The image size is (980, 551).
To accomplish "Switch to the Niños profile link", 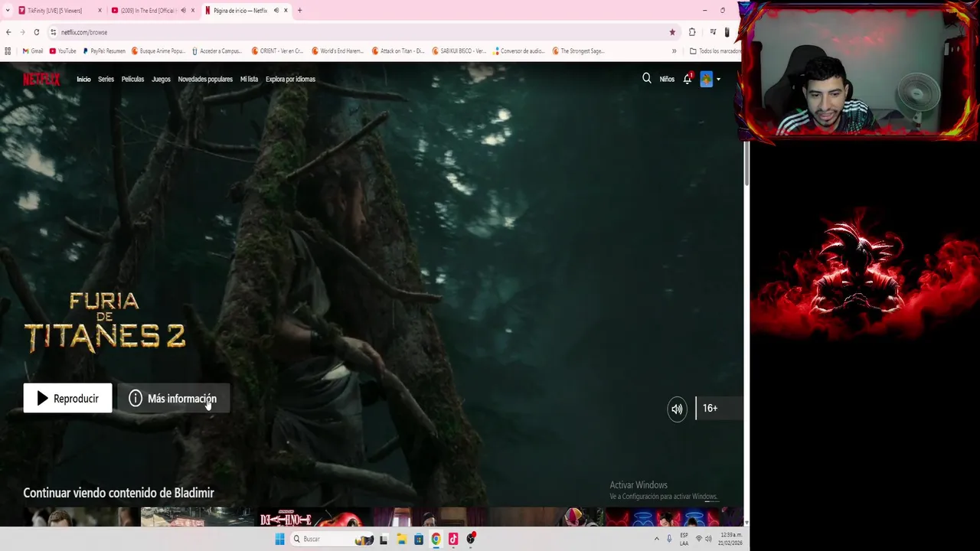I will (667, 80).
